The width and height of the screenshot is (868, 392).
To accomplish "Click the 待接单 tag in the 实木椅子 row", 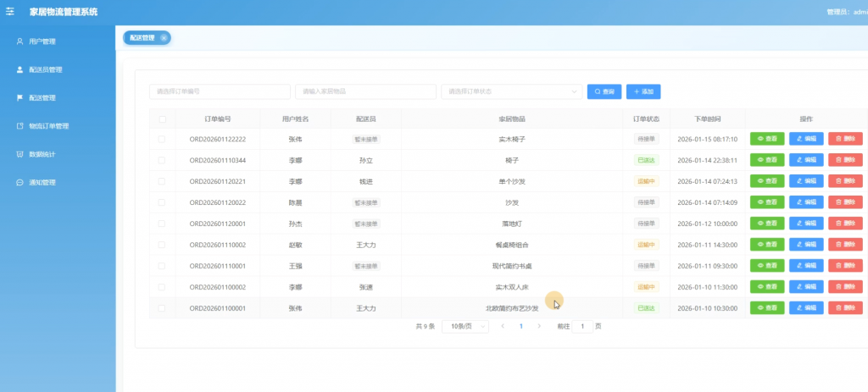I will 647,140.
